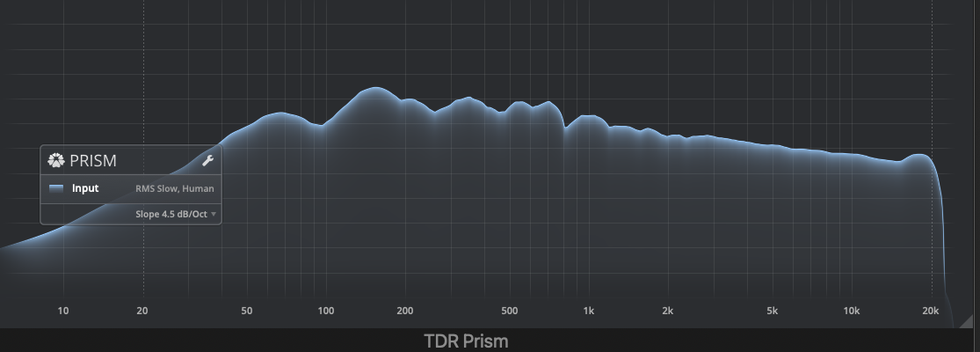Click the PRISM panel title text
This screenshot has width=980, height=352.
point(93,161)
